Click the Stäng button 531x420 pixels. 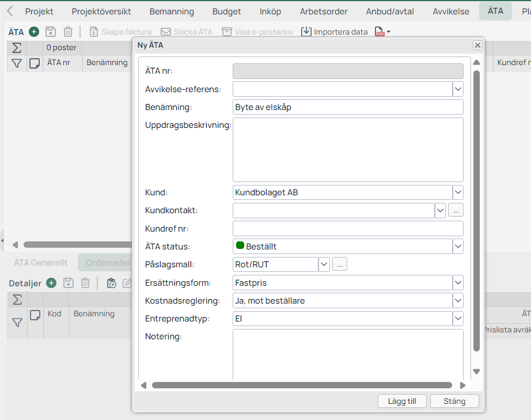454,401
